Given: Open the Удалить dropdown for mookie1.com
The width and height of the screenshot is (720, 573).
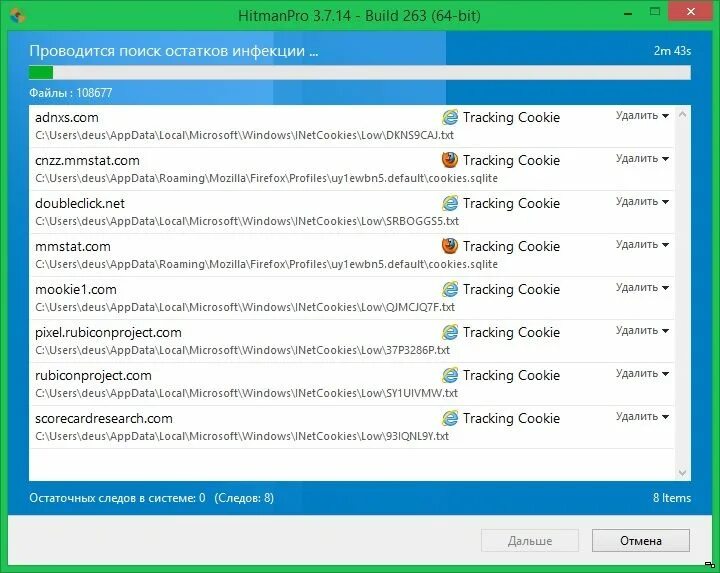Looking at the screenshot, I should [642, 288].
